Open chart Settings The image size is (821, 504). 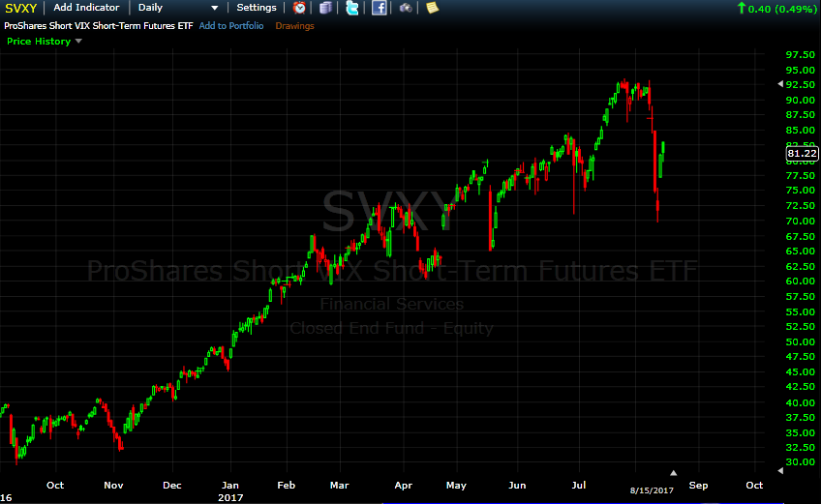[257, 8]
